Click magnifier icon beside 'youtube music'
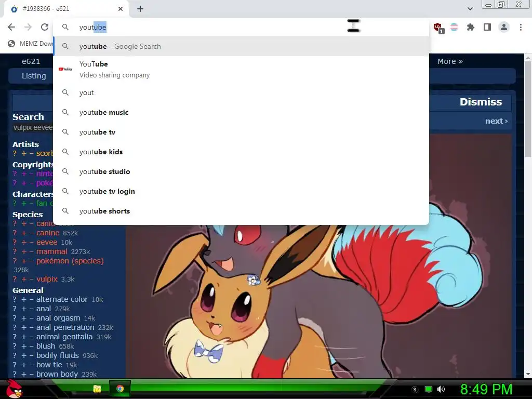Image resolution: width=532 pixels, height=399 pixels. [65, 112]
